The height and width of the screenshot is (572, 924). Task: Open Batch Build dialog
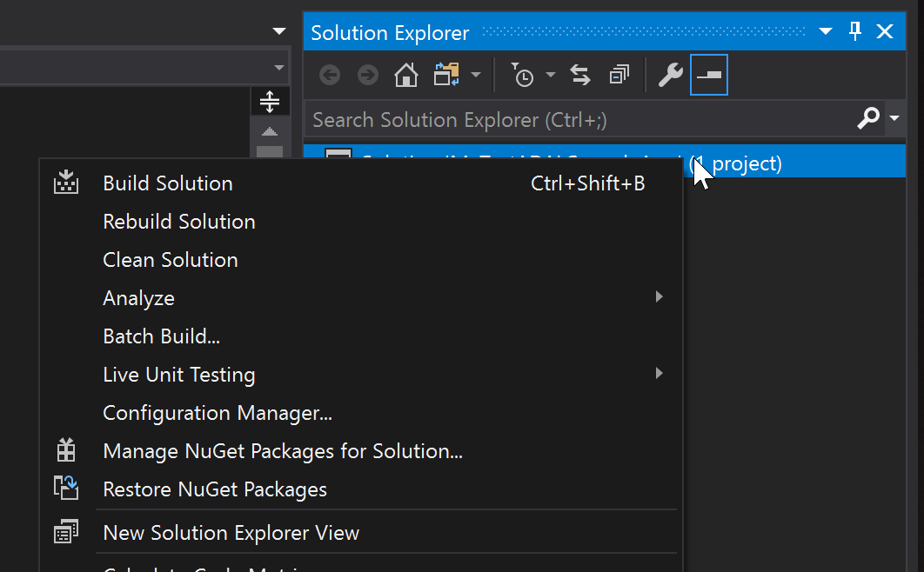click(x=361, y=336)
